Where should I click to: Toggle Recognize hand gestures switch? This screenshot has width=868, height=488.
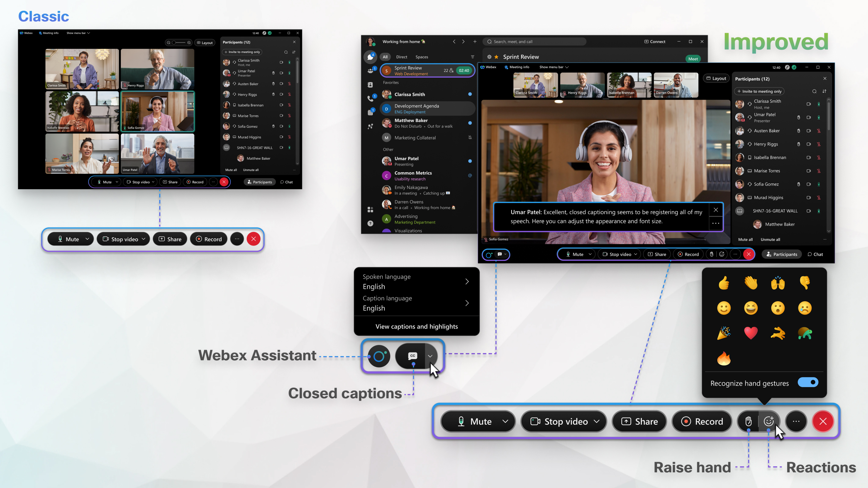coord(808,383)
